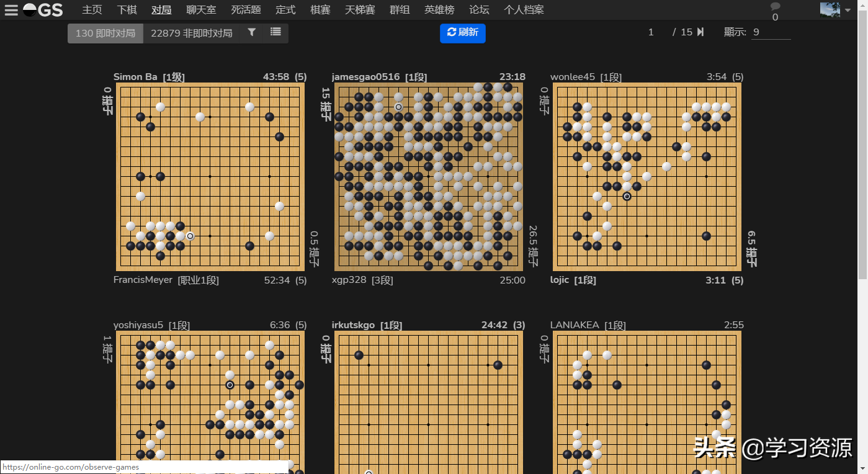Switch to list view icon
The image size is (868, 474).
[276, 33]
